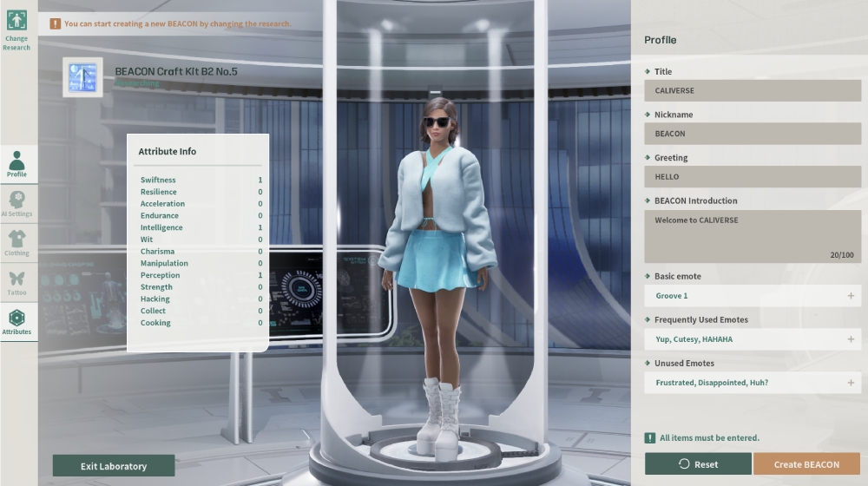Expand the Basic emote Groove 1 selector

click(752, 296)
